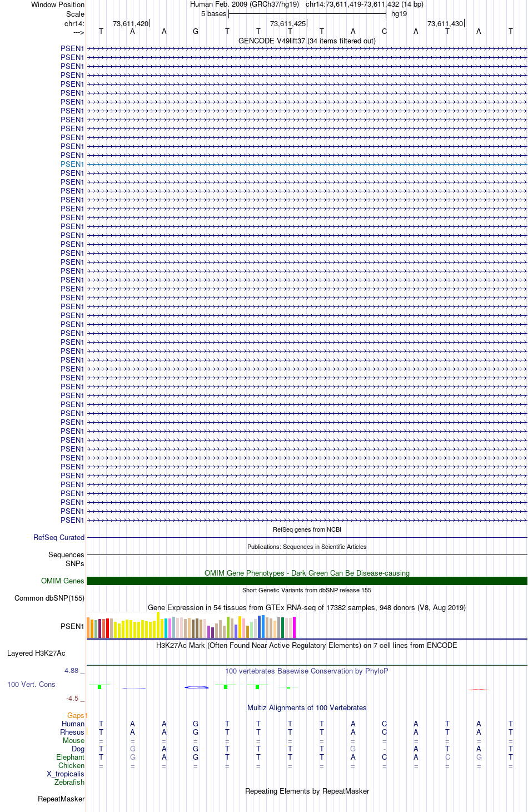Select the Human species label
Viewport: 528px width, 812px height.
tap(73, 724)
